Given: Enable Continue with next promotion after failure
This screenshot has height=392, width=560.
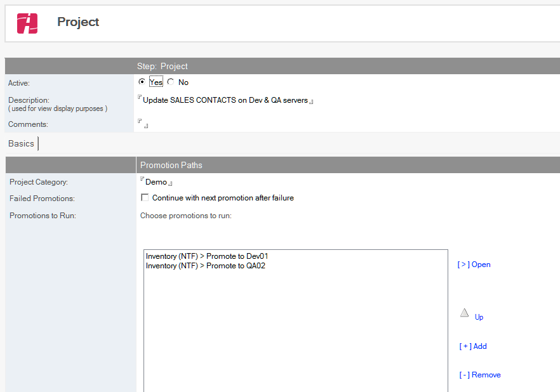Looking at the screenshot, I should pos(145,197).
